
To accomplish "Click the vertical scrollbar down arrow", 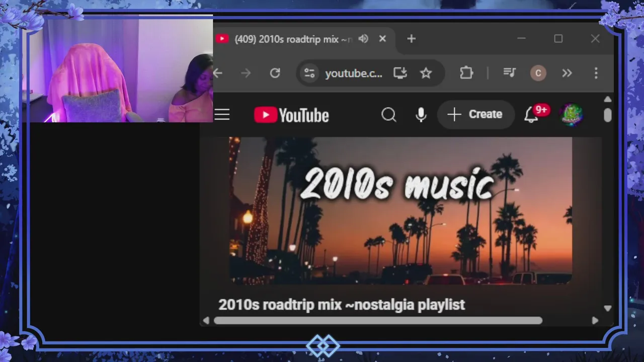I will [607, 308].
